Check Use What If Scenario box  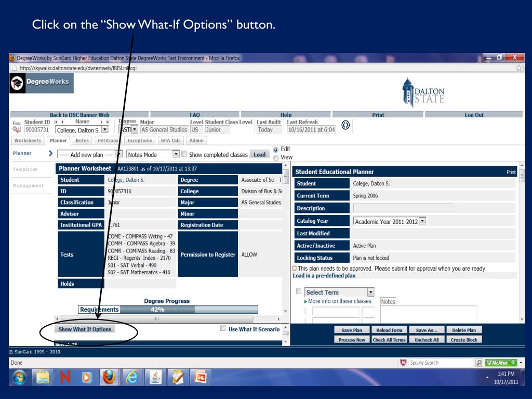point(223,328)
